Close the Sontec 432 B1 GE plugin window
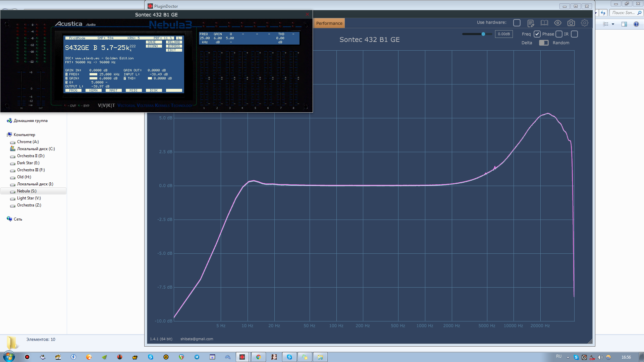Image resolution: width=644 pixels, height=362 pixels. pos(307,14)
